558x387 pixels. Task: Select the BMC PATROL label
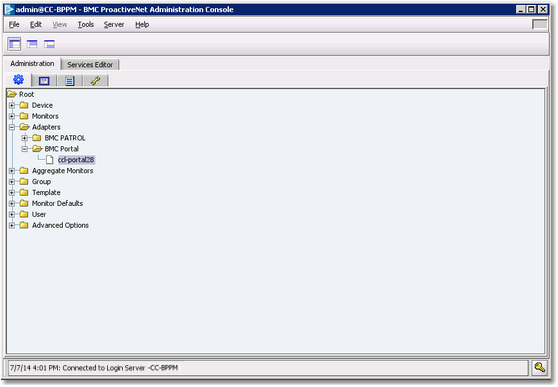[65, 138]
